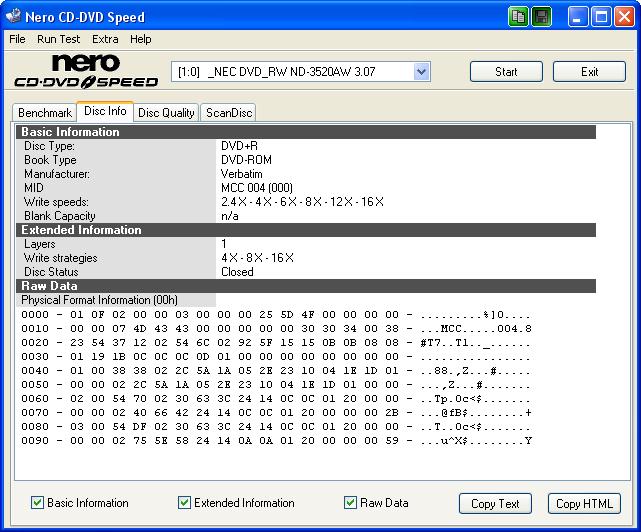Image resolution: width=641 pixels, height=532 pixels.
Task: Click the raw data row starting 0070
Action: pos(276,413)
